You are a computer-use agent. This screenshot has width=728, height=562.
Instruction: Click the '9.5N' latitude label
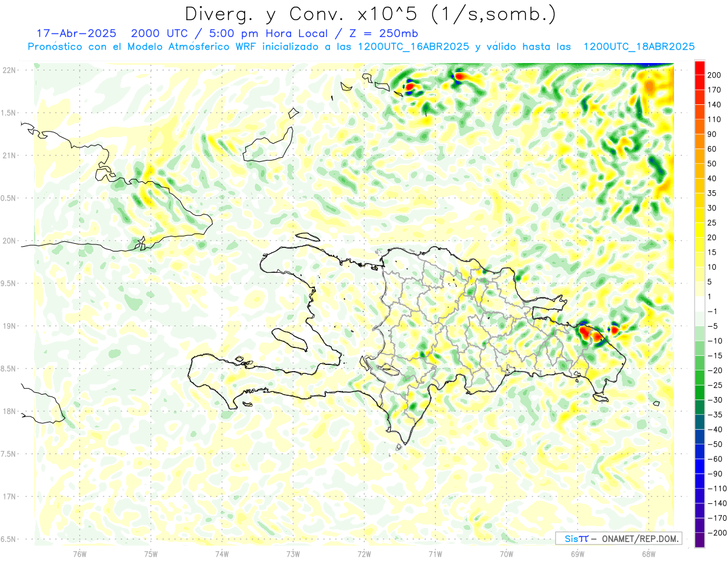click(9, 284)
